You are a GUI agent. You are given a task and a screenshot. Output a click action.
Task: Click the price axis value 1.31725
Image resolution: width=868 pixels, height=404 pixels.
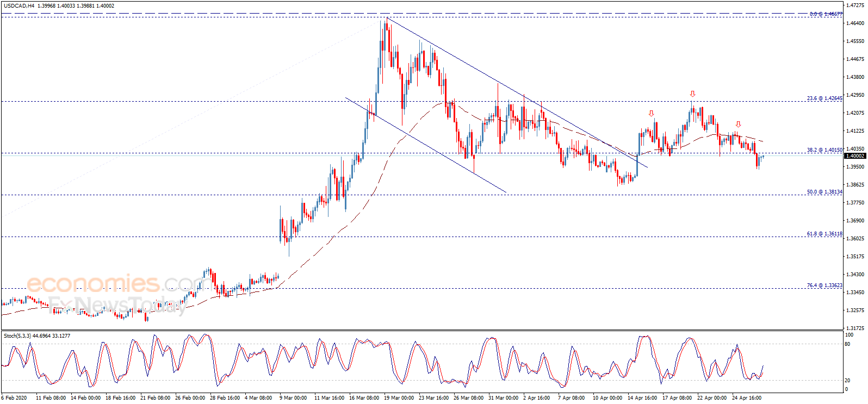coord(855,328)
